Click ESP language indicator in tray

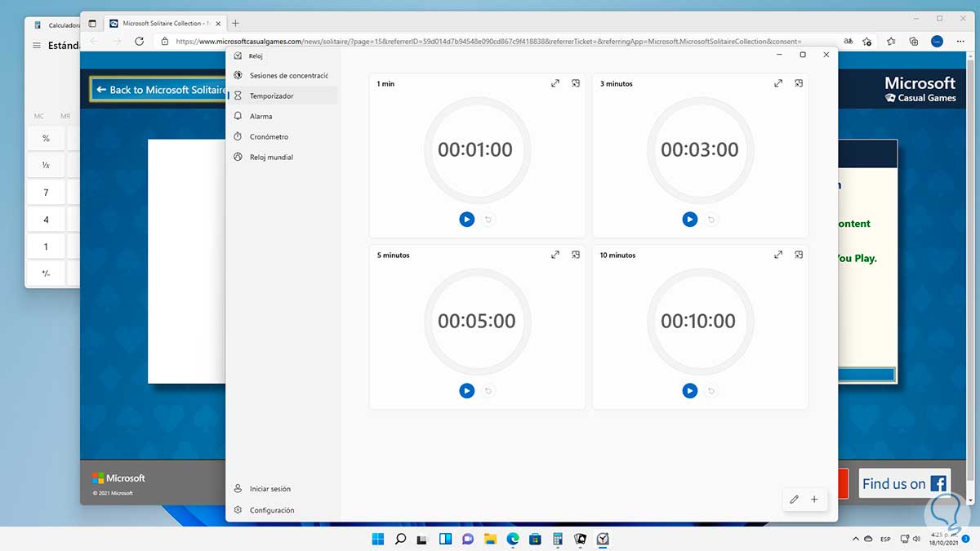[x=885, y=540]
